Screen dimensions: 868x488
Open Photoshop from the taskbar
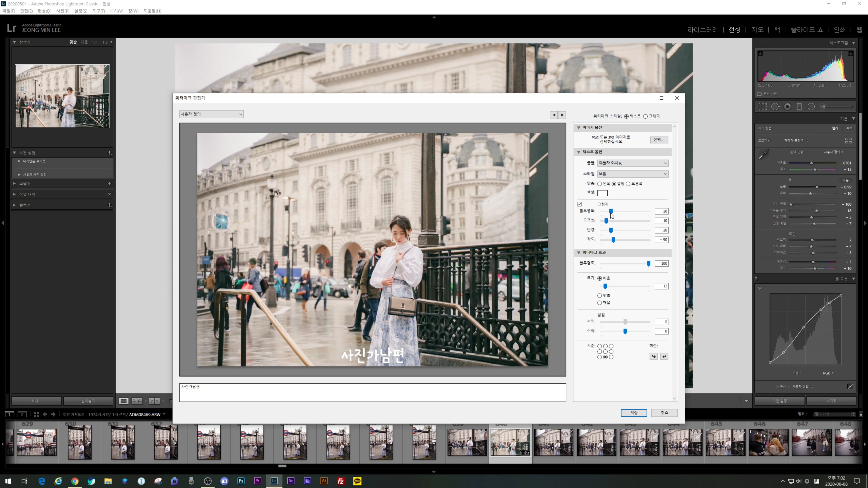point(241,481)
